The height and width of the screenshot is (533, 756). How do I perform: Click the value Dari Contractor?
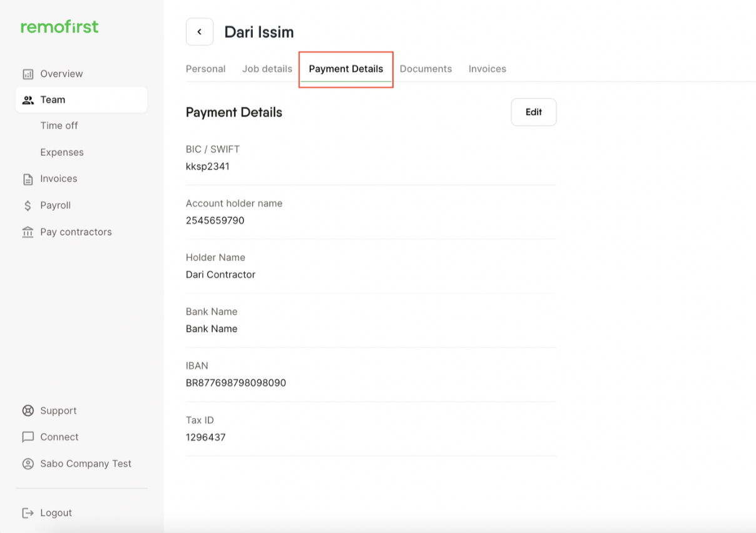click(220, 275)
